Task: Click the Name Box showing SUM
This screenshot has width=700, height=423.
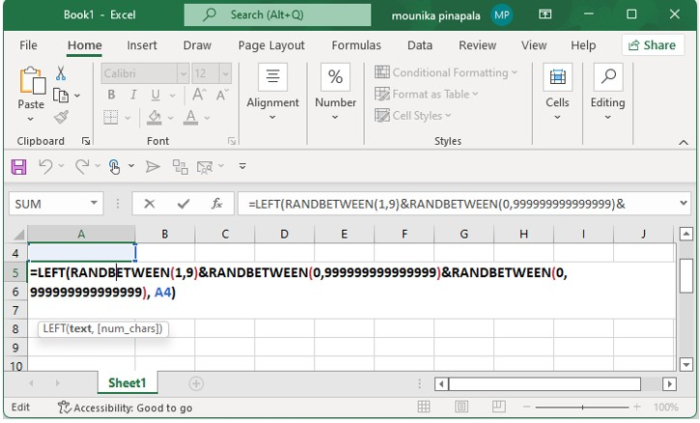Action: pyautogui.click(x=49, y=204)
